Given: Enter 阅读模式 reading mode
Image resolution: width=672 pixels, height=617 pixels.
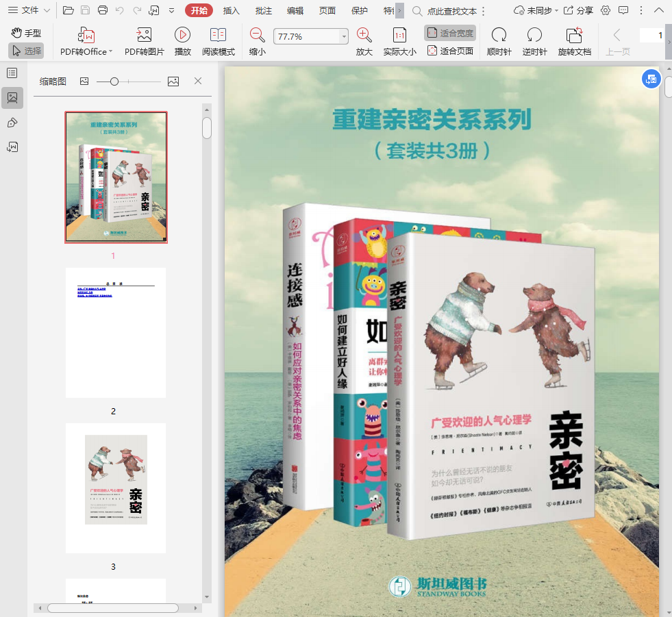Looking at the screenshot, I should [218, 42].
